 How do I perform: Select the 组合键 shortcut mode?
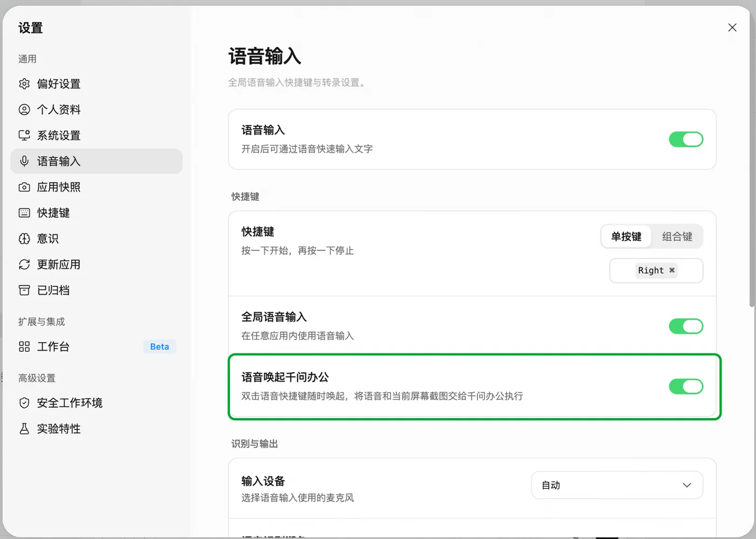[x=677, y=236]
